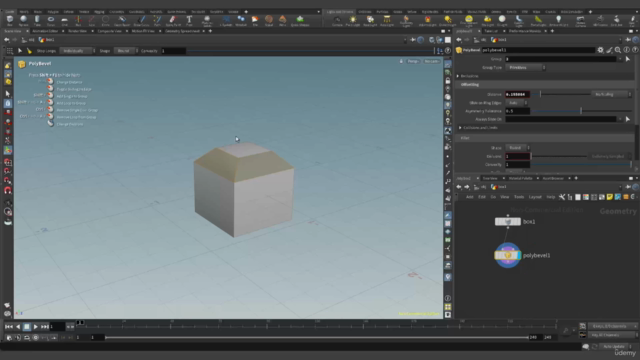This screenshot has width=640, height=360.
Task: Adjust the Asymmetry Tolerance slider
Action: point(581,111)
